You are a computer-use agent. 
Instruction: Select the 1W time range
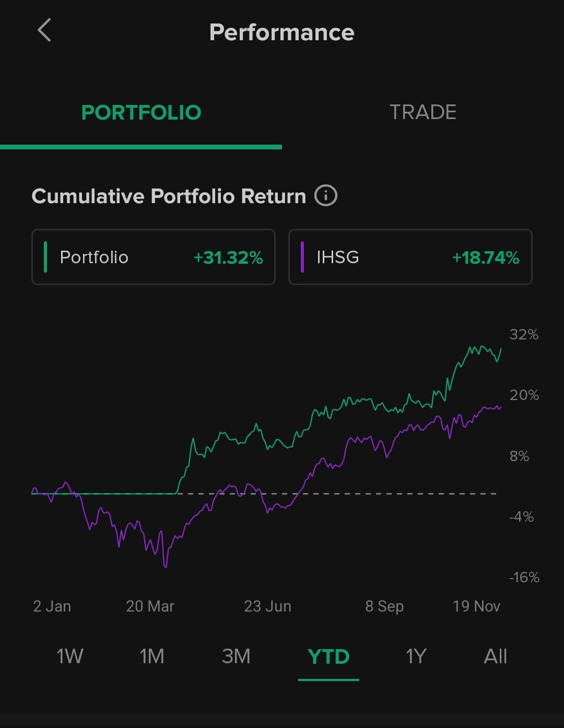point(70,656)
